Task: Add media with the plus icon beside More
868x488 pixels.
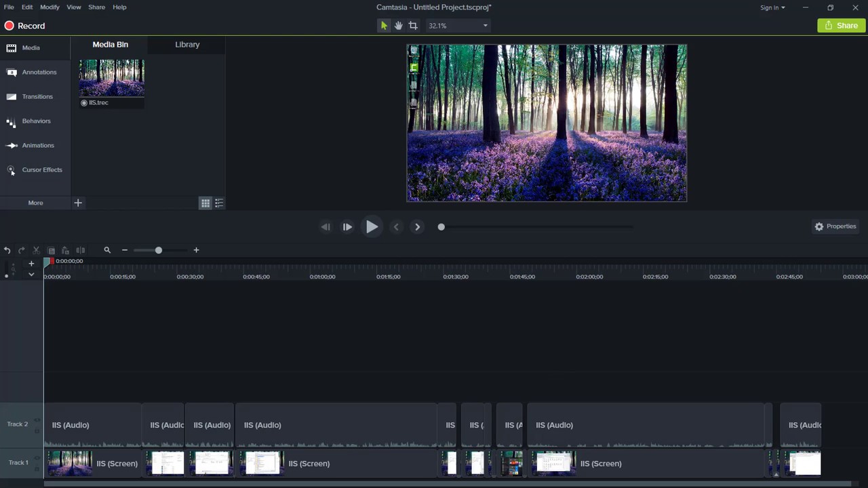Action: [x=78, y=203]
